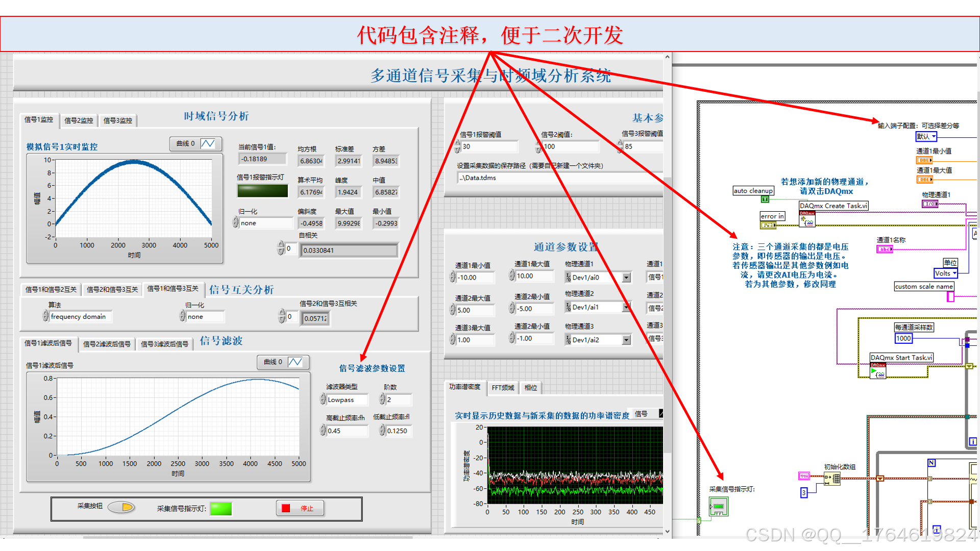Click the auto cleanup true constant

765,199
